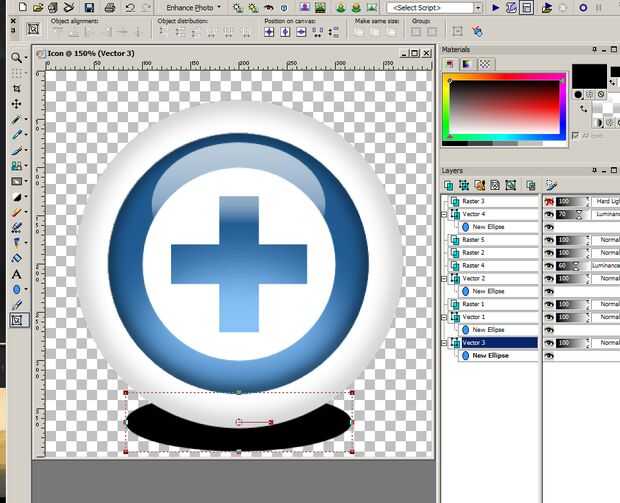Viewport: 620px width, 503px height.
Task: Click the horizontal center on canvas icon
Action: click(285, 32)
